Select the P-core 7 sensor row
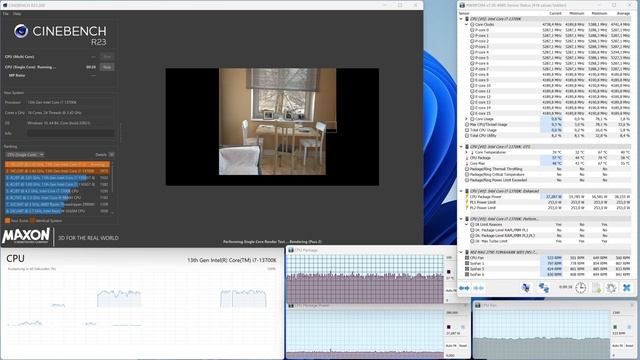The height and width of the screenshot is (360, 640). 545,69
